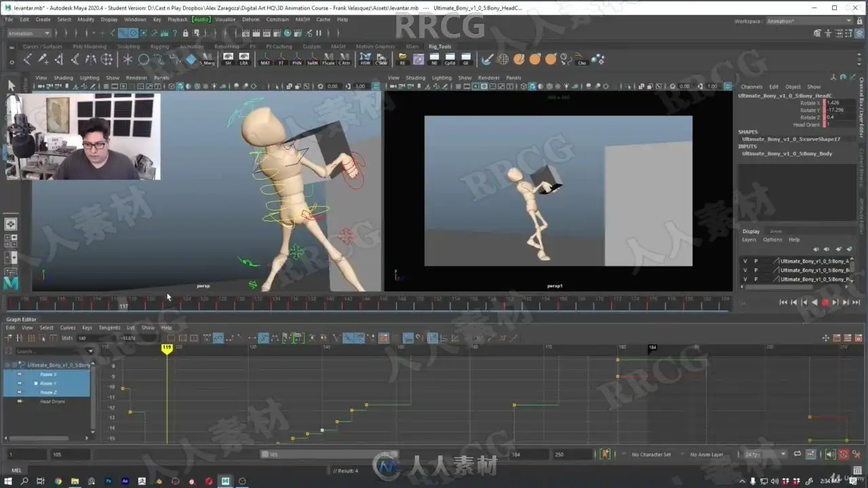The height and width of the screenshot is (488, 868).
Task: Click the LRA shelf button
Action: (244, 59)
